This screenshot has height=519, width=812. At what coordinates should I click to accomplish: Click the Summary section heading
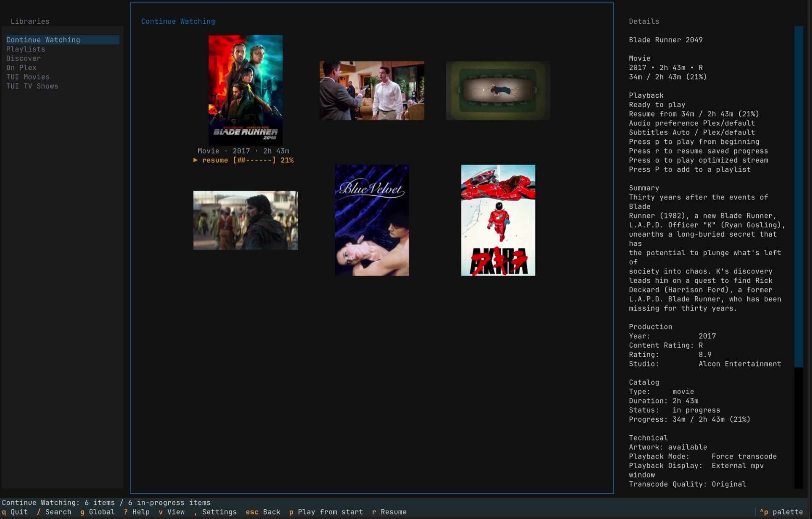coord(644,188)
